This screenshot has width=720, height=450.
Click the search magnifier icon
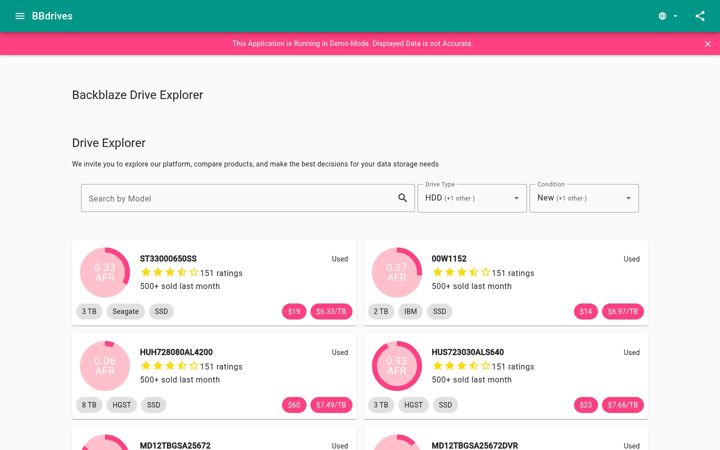[x=402, y=198]
